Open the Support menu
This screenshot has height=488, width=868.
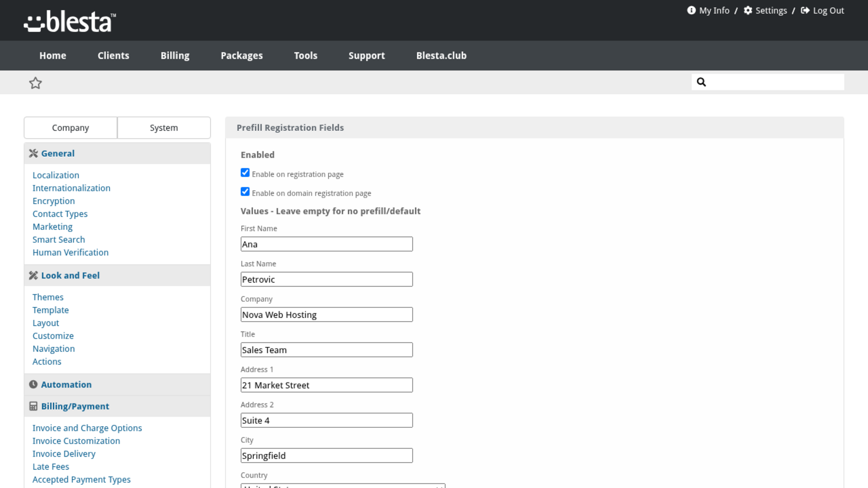pyautogui.click(x=367, y=56)
